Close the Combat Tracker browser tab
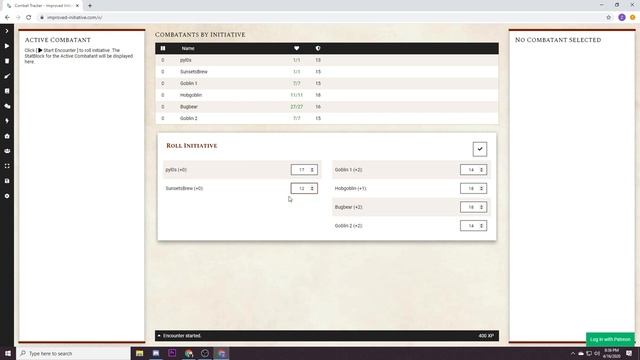The height and width of the screenshot is (360, 640). coord(77,6)
